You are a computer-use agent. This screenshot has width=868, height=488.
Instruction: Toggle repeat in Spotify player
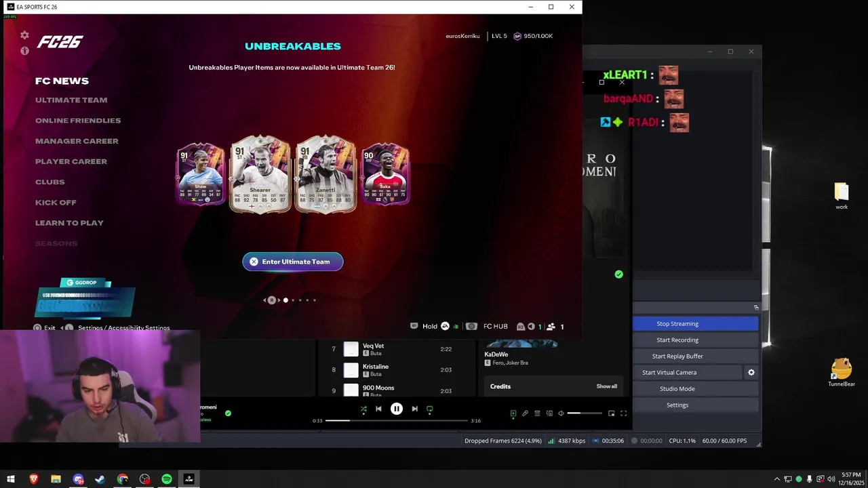point(430,409)
